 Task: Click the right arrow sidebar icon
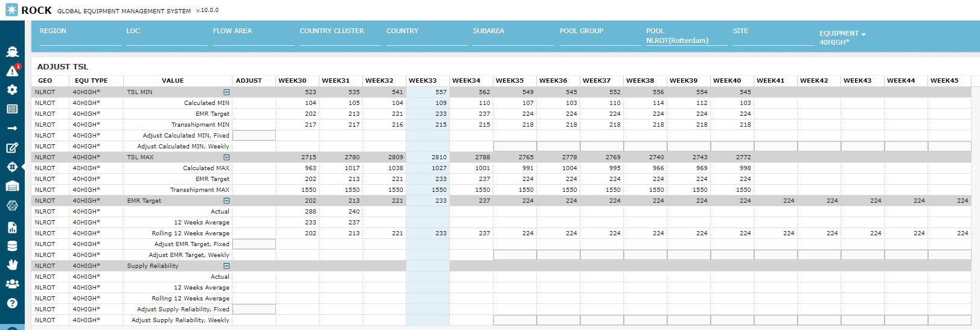click(x=12, y=129)
